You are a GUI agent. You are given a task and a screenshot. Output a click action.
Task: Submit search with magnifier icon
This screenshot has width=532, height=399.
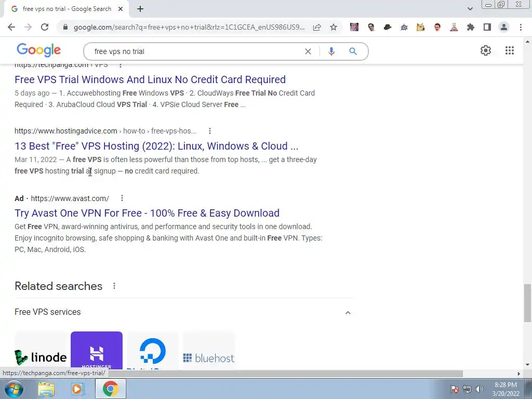(x=353, y=51)
